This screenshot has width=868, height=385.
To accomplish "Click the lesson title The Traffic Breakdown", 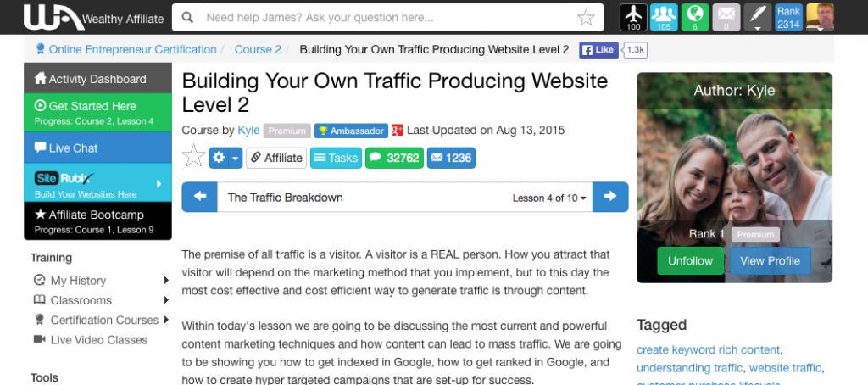I will [285, 198].
